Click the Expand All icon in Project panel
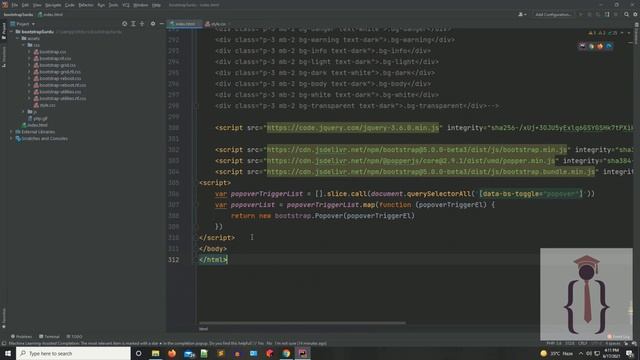Viewport: 640px width, 360px height. (x=133, y=24)
